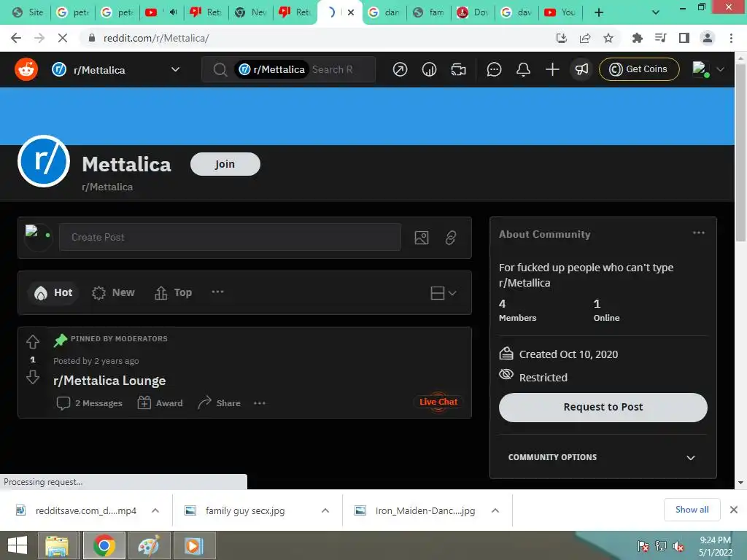Click the Get Coins button
This screenshot has height=560, width=747.
pos(639,69)
